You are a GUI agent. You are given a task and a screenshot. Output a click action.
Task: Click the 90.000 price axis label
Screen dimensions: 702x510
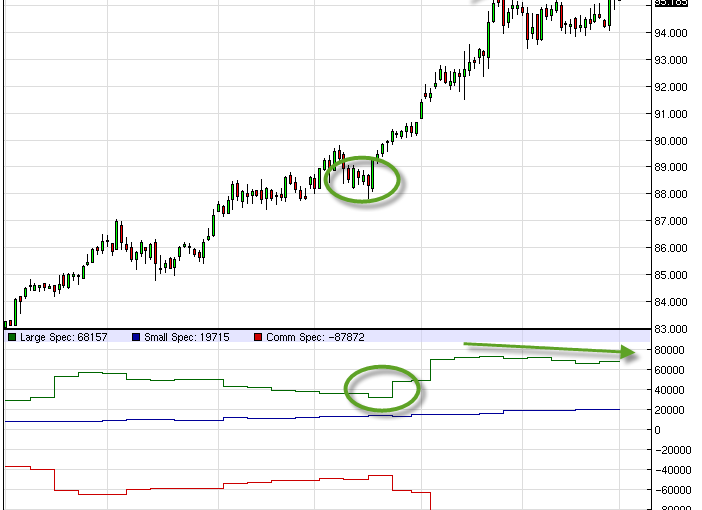(x=671, y=141)
